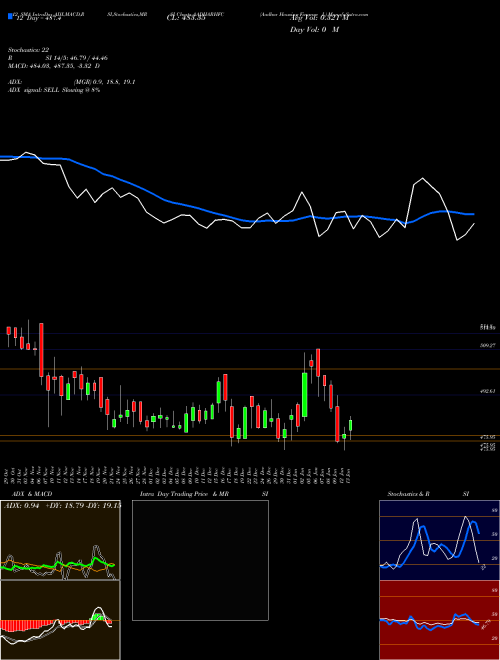This screenshot has width=500, height=660.
Task: Click the 509.27 price level label
Action: pyautogui.click(x=487, y=345)
